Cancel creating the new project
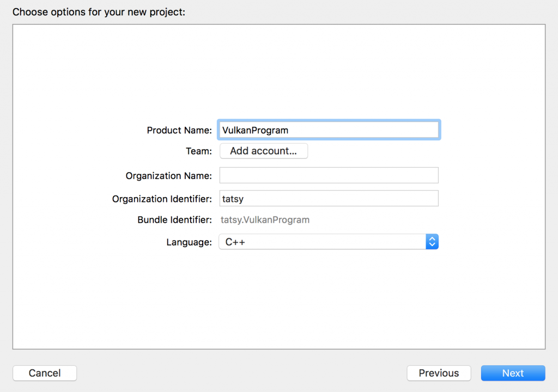Screen dimensions: 558x392 44,373
